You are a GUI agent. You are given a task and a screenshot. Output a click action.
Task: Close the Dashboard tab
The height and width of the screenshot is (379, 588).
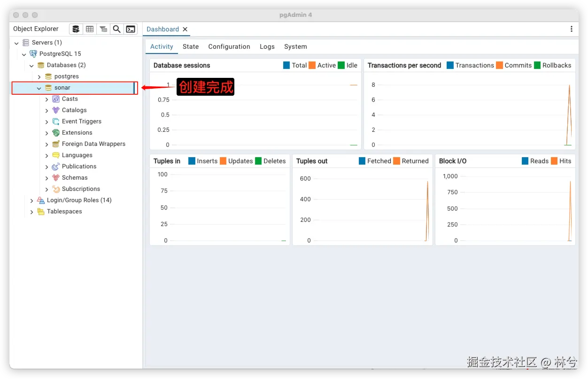pos(185,29)
